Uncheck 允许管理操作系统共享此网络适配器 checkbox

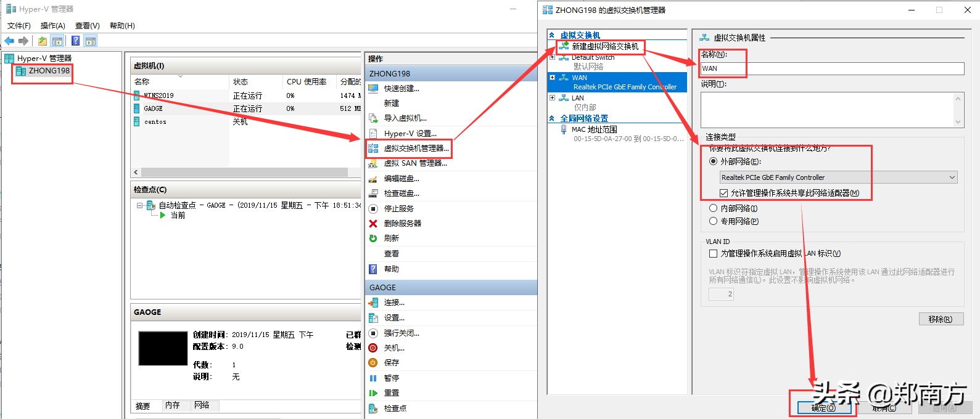[724, 193]
